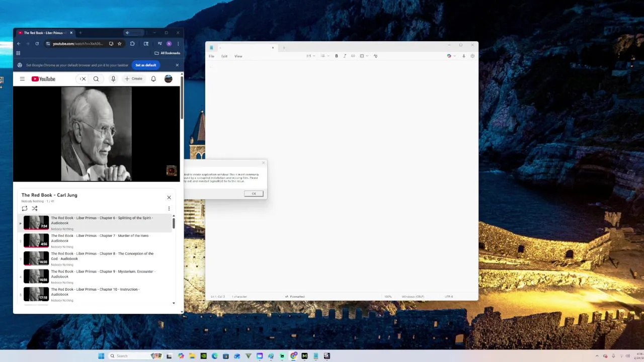The width and height of the screenshot is (644, 362).
Task: Open Notepad Edit menu
Action: [x=224, y=56]
